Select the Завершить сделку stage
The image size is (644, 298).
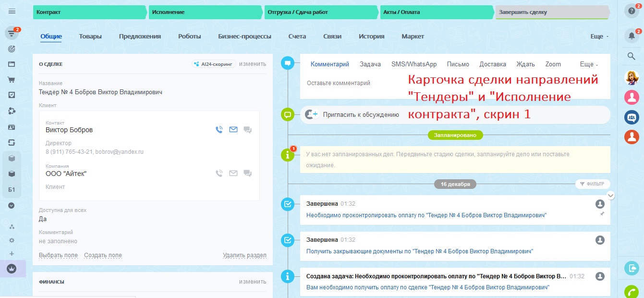tap(551, 12)
